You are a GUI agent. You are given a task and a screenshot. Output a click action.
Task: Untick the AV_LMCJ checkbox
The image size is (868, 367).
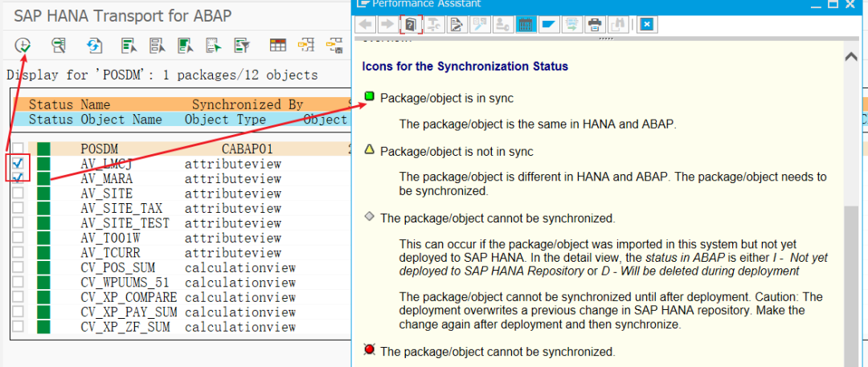pos(18,163)
